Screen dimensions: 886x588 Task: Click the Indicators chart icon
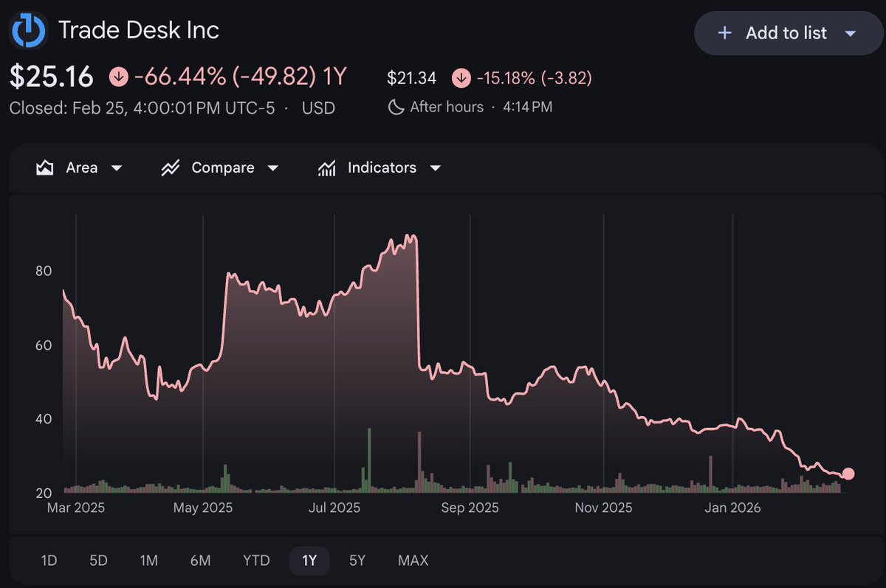[327, 168]
